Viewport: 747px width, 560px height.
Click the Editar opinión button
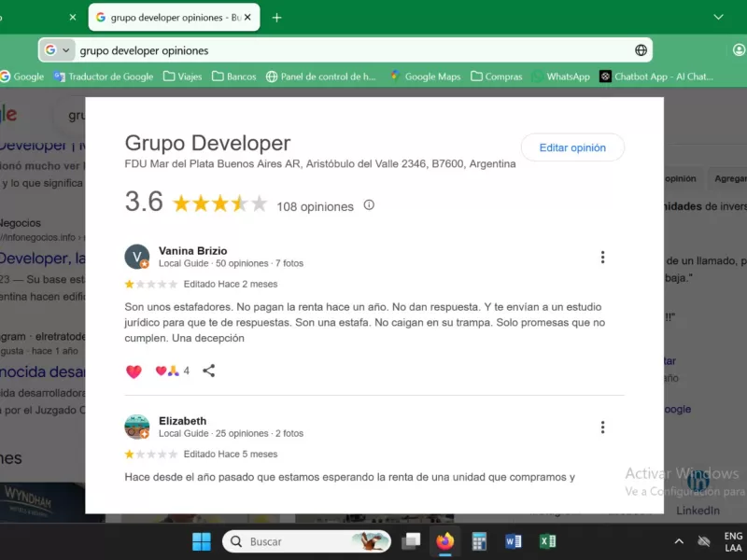pos(572,147)
